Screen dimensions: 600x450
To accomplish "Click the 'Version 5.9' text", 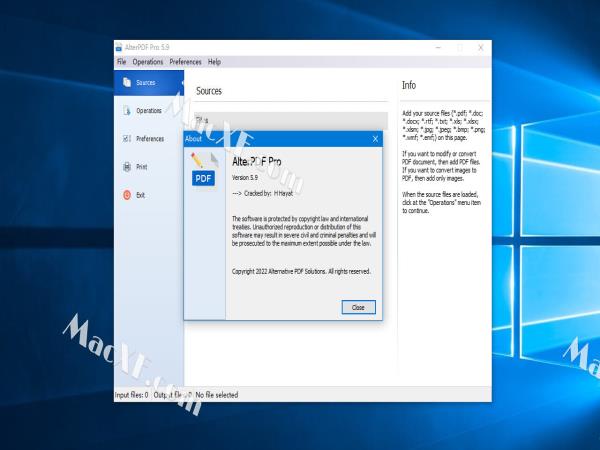I will tap(245, 178).
